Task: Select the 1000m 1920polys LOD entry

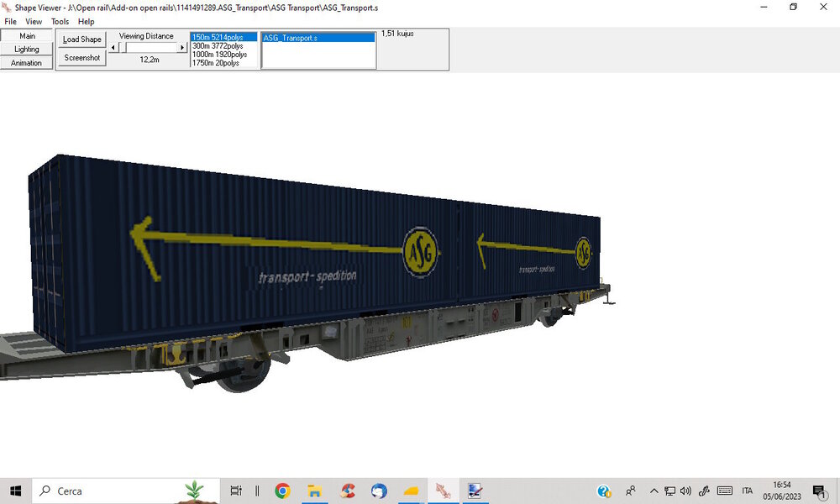Action: [223, 54]
